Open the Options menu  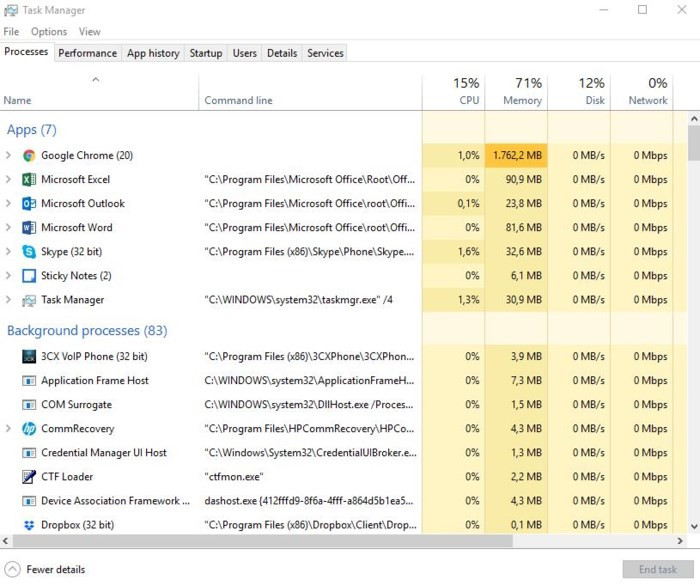click(49, 32)
